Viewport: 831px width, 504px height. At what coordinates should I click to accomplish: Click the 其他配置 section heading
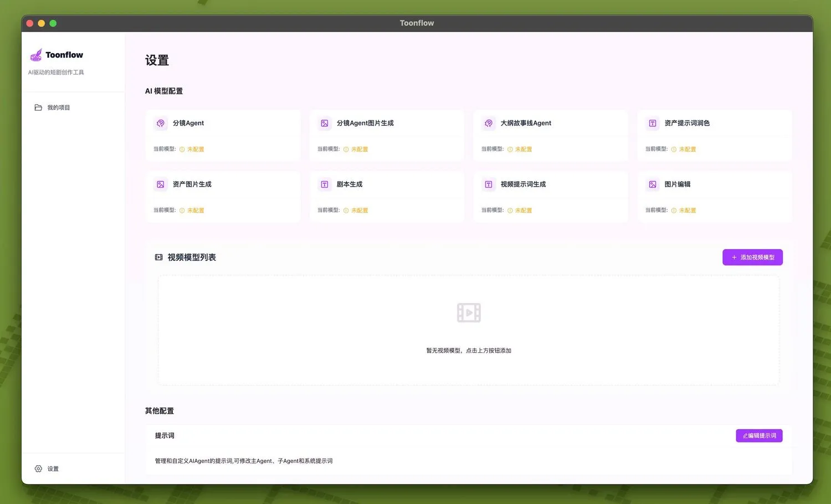(x=160, y=411)
